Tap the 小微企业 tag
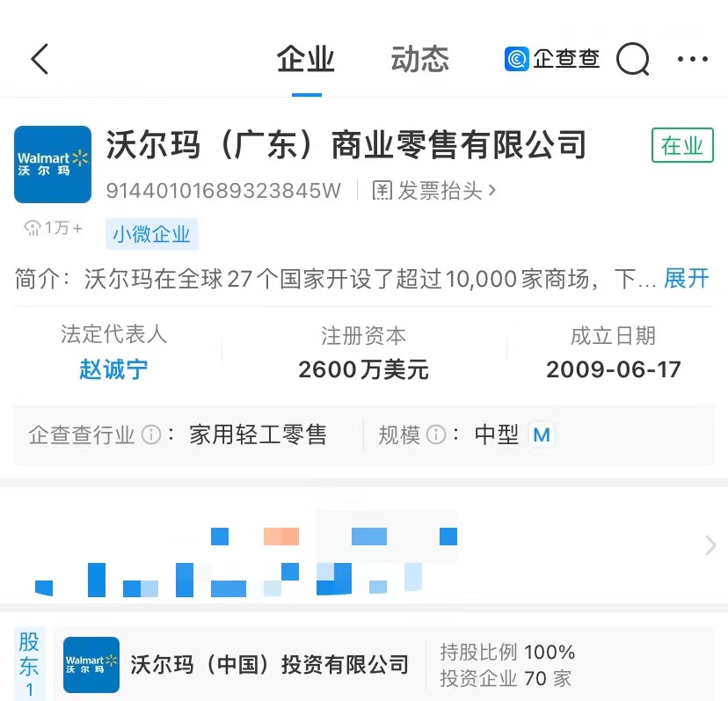This screenshot has height=701, width=728. [x=152, y=234]
